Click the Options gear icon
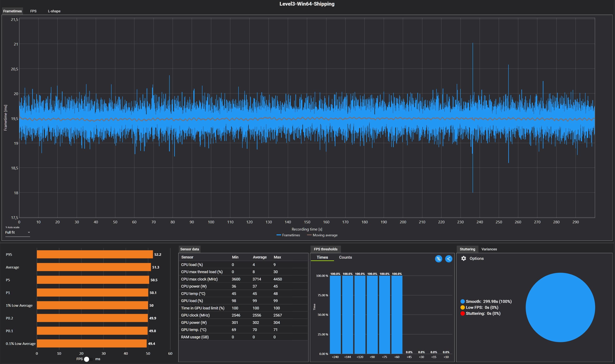 point(463,258)
